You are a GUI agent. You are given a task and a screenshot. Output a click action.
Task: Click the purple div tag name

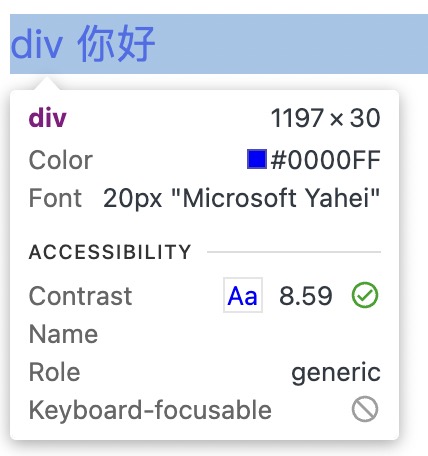(47, 118)
